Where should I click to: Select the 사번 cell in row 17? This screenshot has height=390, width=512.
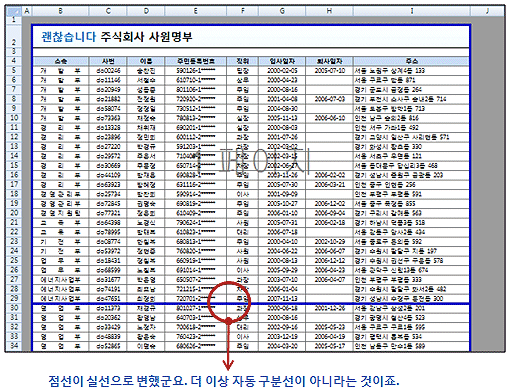pyautogui.click(x=108, y=185)
